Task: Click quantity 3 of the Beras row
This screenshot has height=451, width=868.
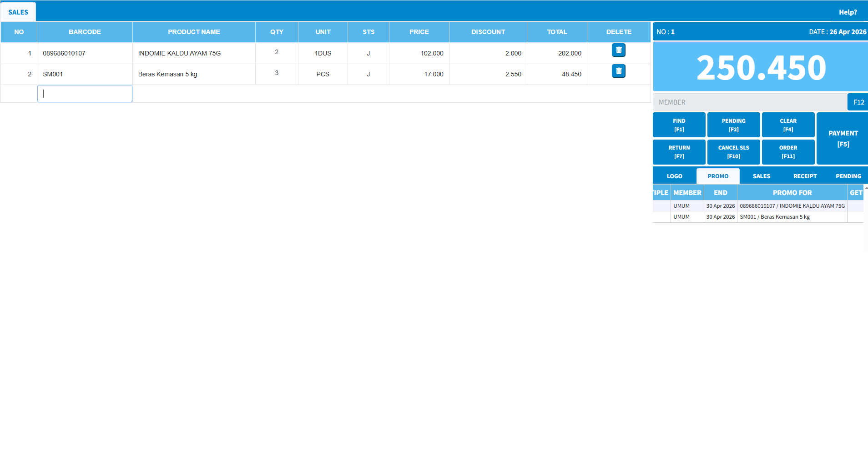Action: pyautogui.click(x=277, y=73)
